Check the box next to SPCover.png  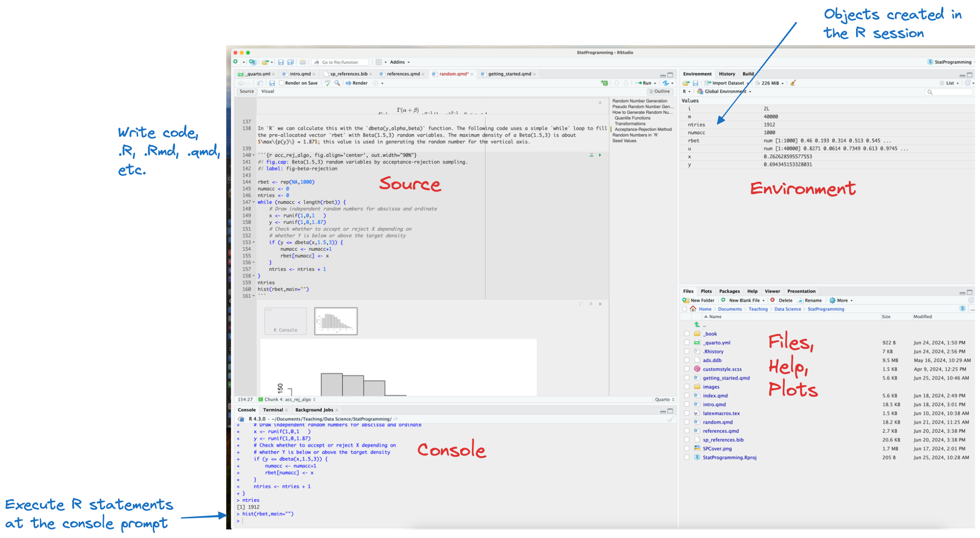coord(687,449)
